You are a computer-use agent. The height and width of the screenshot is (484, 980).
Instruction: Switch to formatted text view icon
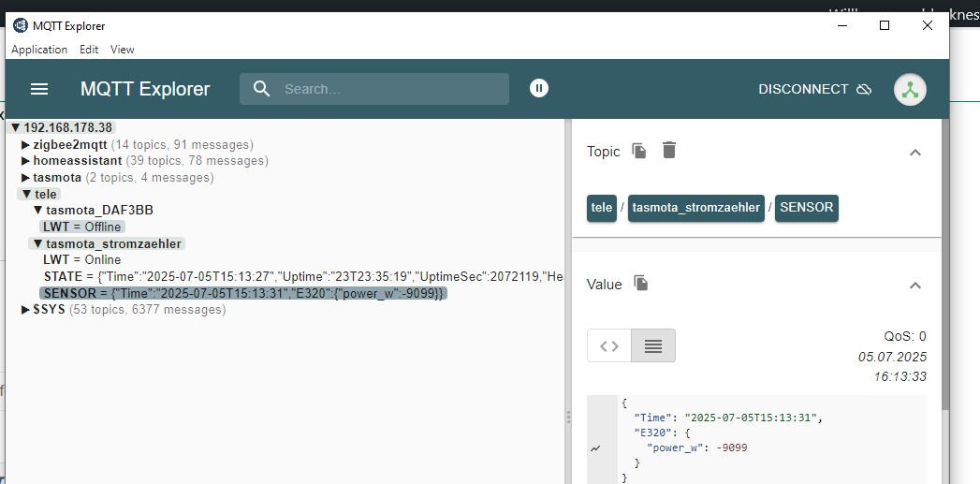click(x=653, y=345)
